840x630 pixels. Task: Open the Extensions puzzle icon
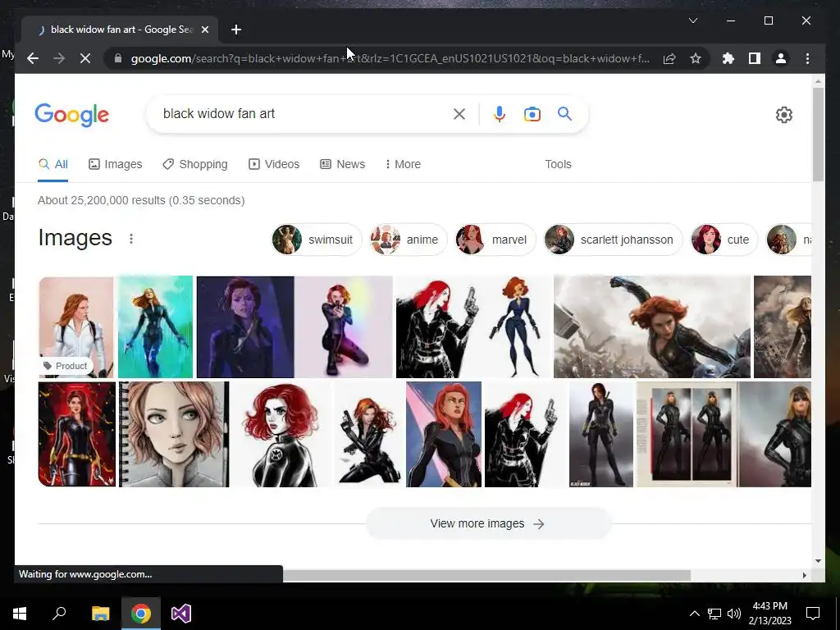point(728,58)
